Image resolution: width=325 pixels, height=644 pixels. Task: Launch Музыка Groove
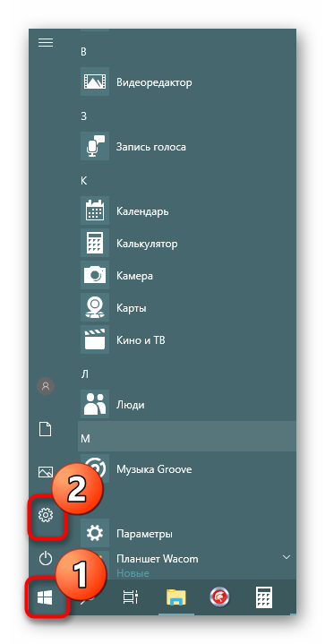187,469
